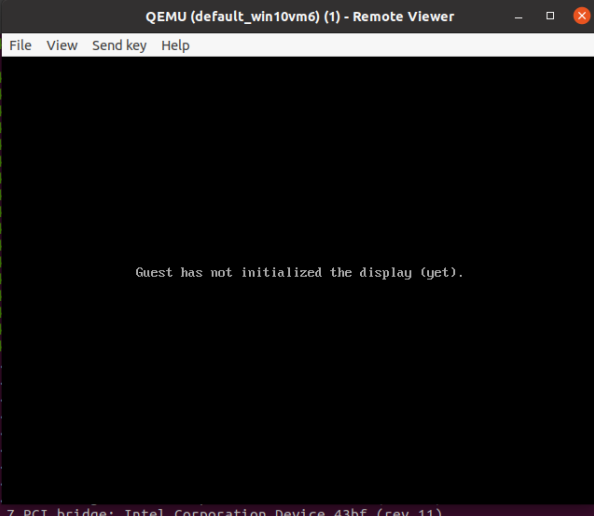Minimize the Remote Viewer window
The image size is (594, 516).
519,16
